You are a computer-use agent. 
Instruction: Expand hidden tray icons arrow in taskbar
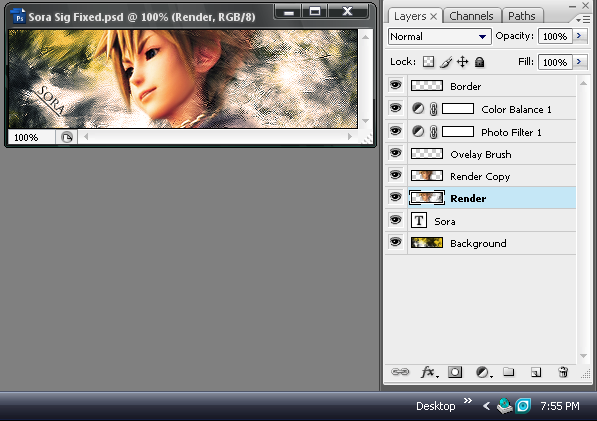pyautogui.click(x=486, y=406)
